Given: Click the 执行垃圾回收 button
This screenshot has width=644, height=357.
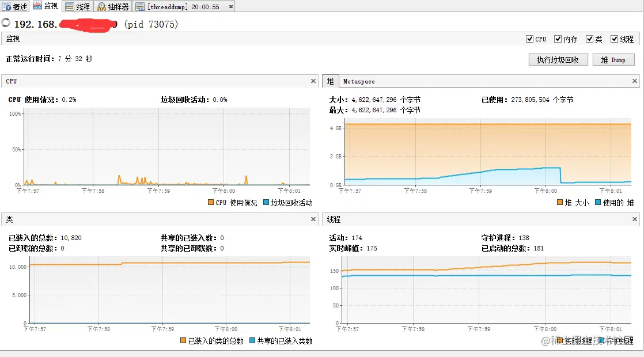Looking at the screenshot, I should (558, 60).
